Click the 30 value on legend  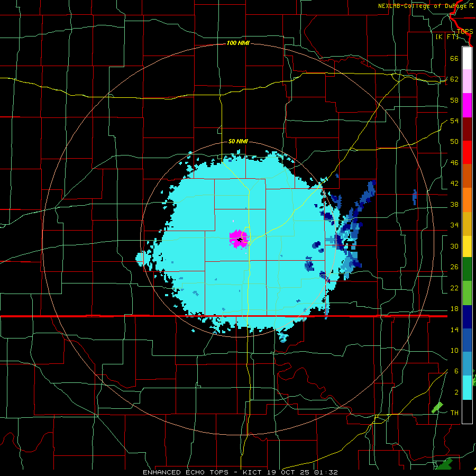(x=454, y=246)
